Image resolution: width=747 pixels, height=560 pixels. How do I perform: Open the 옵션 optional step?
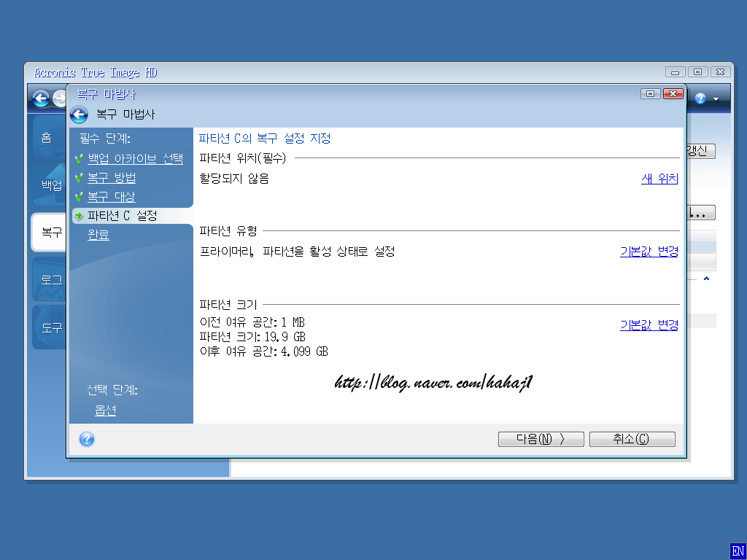coord(106,411)
